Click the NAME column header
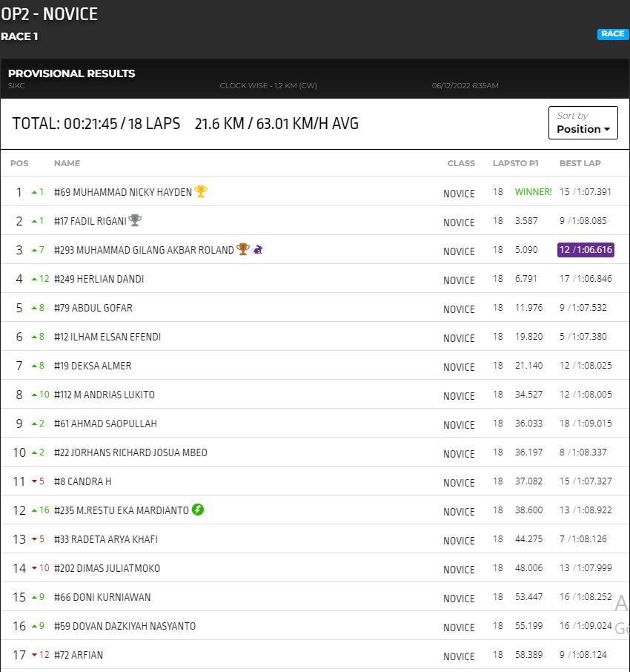Viewport: 630px width, 672px height. 67,163
